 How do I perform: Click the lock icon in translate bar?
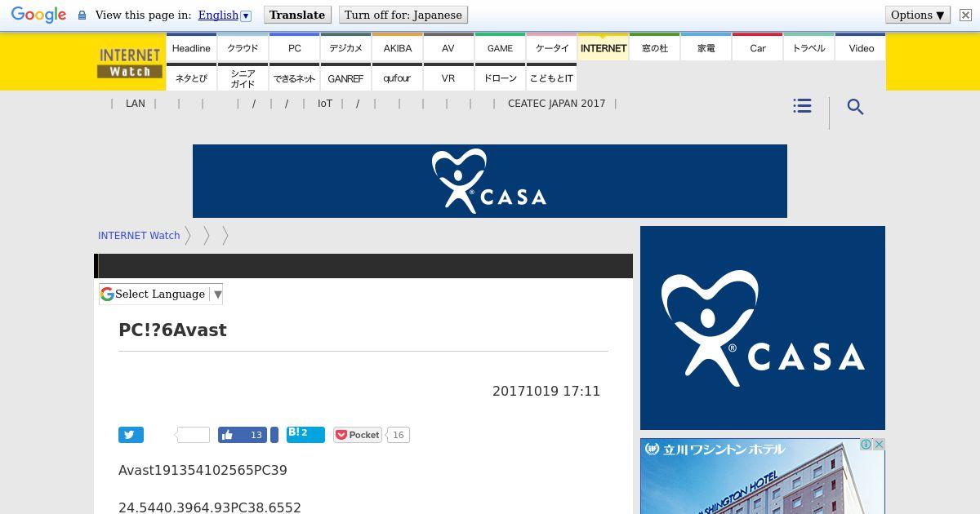coord(82,15)
